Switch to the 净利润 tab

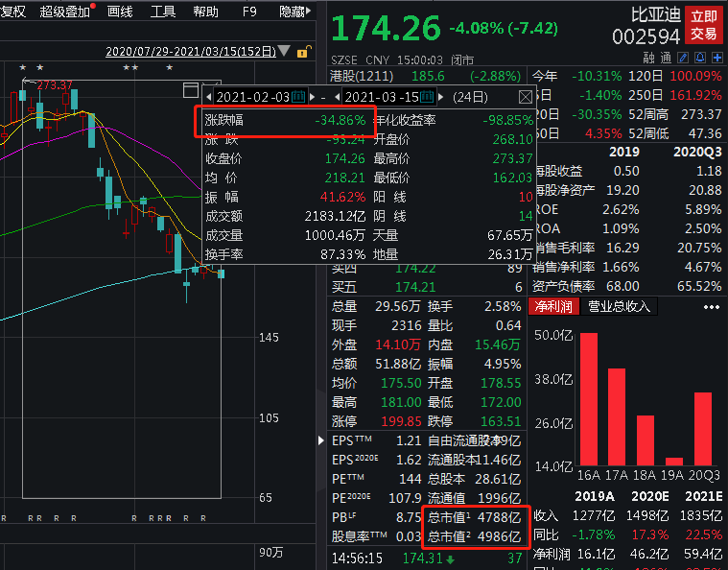pyautogui.click(x=553, y=307)
